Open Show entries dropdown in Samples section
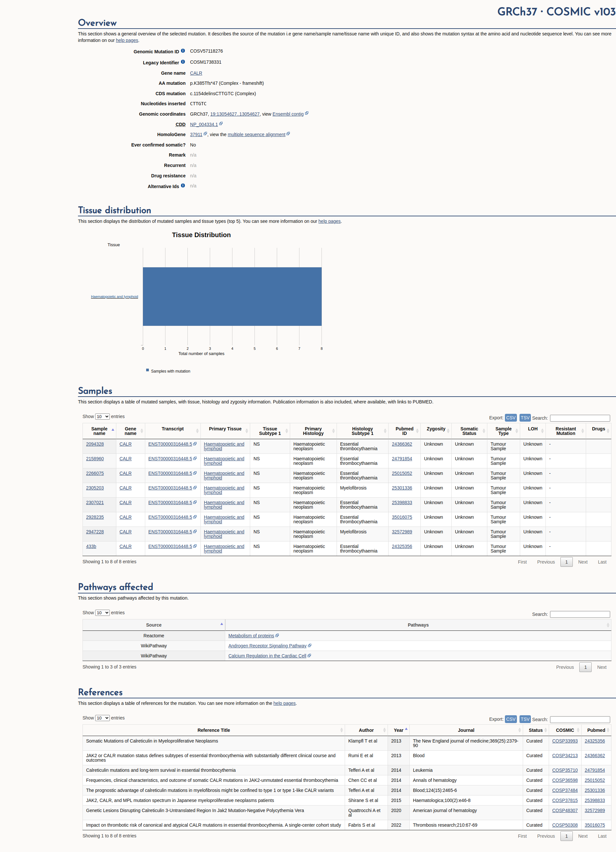 [x=102, y=417]
